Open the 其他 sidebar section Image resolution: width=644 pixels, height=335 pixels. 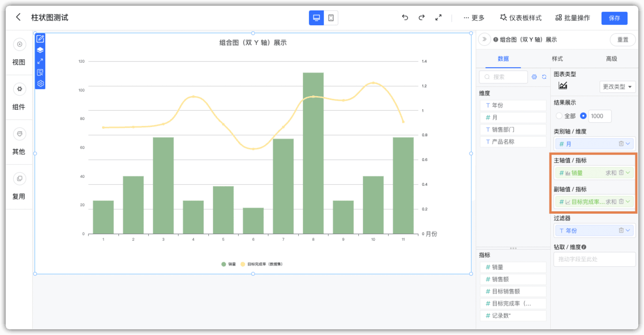19,142
